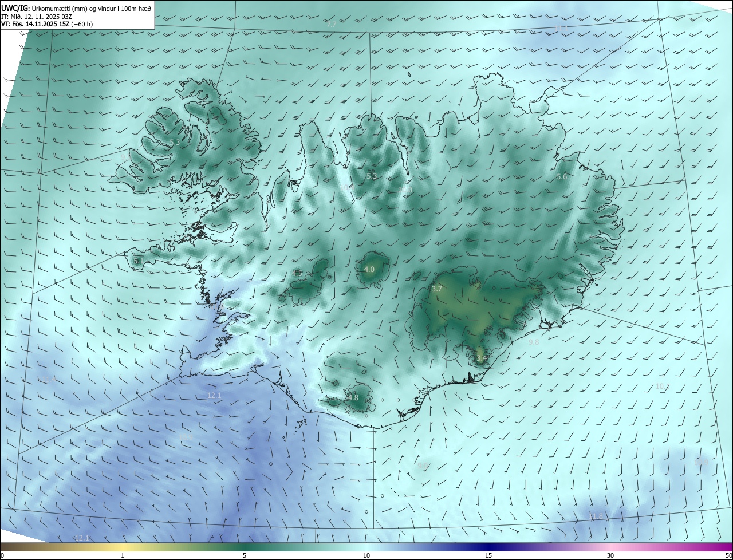Click the 30 tick label on the color scale
Image resolution: width=733 pixels, height=560 pixels.
(610, 555)
